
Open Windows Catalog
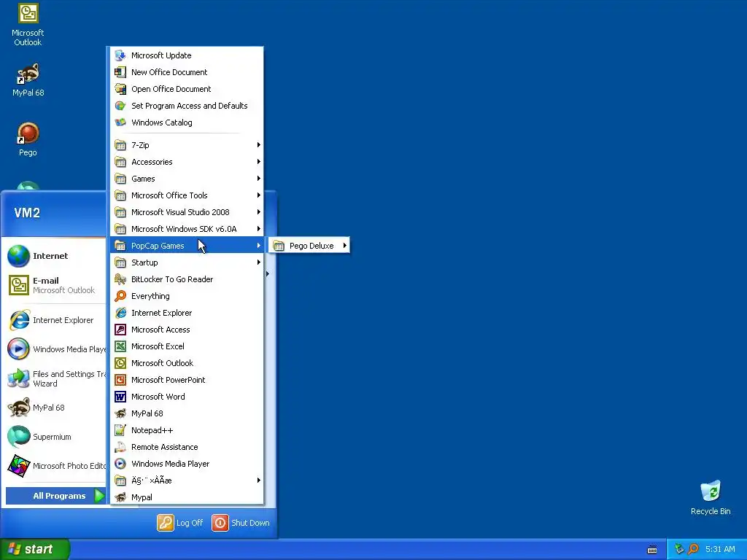click(x=187, y=122)
